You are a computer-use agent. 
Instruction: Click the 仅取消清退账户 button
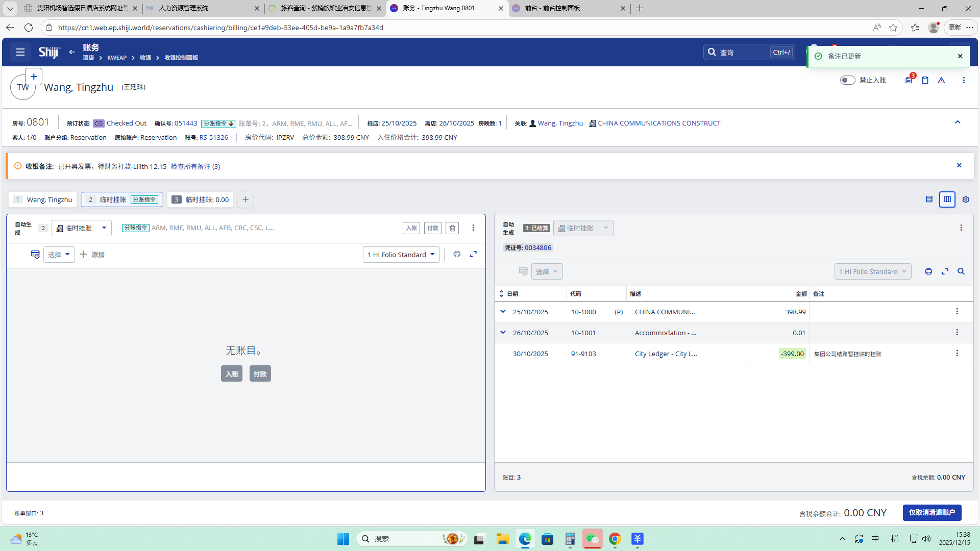[x=932, y=512]
